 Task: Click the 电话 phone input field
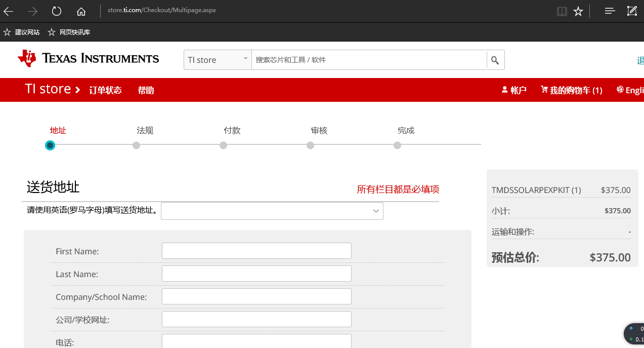256,341
